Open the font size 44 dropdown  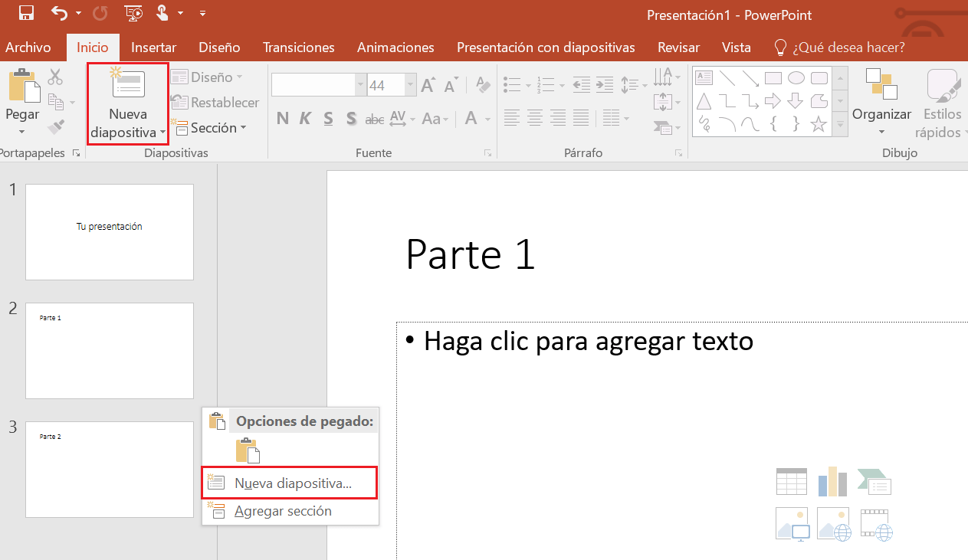(x=411, y=85)
